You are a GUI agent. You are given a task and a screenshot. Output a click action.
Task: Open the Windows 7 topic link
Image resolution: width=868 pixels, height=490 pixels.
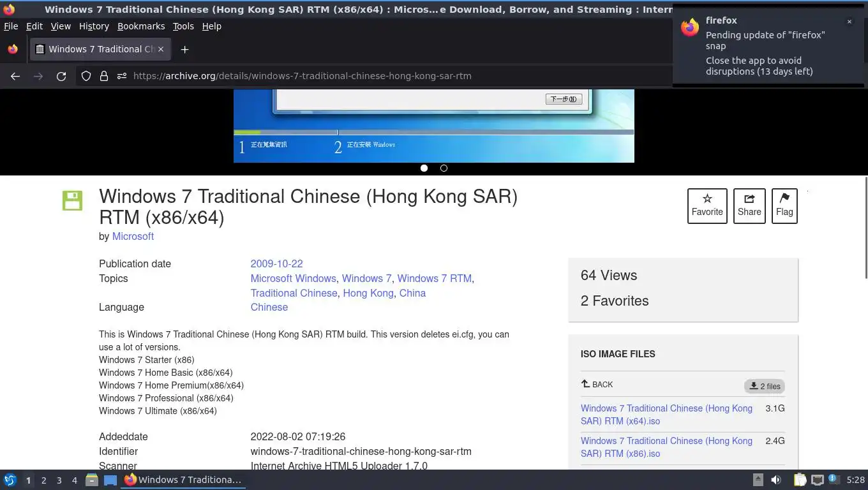pyautogui.click(x=366, y=278)
